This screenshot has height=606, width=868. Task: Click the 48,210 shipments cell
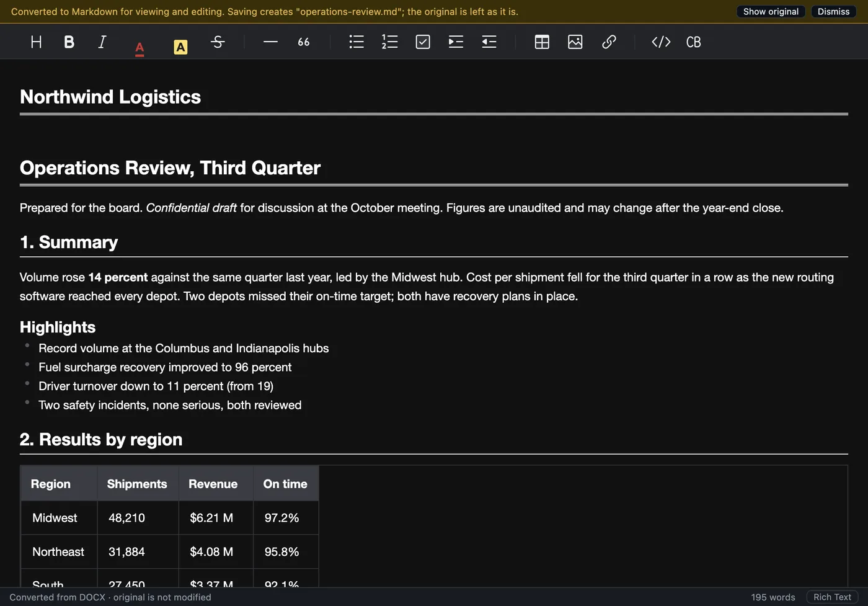(x=138, y=518)
